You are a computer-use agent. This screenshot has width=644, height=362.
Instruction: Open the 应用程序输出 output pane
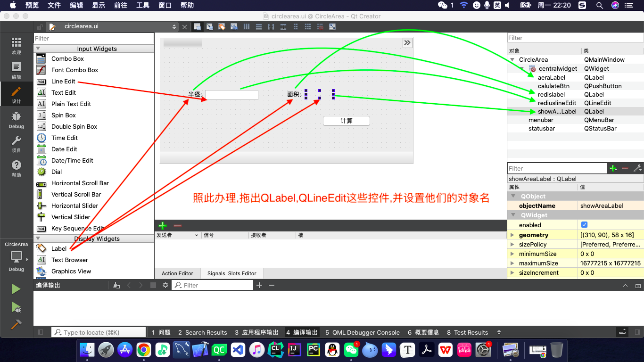point(257,332)
